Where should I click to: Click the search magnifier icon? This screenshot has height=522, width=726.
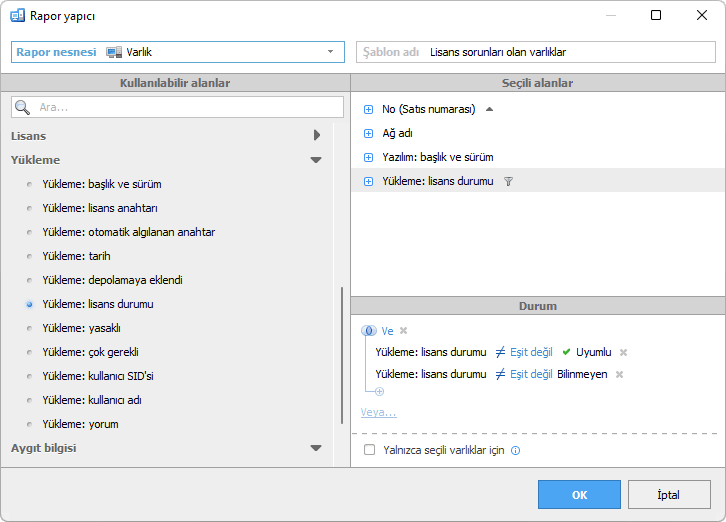(x=23, y=107)
